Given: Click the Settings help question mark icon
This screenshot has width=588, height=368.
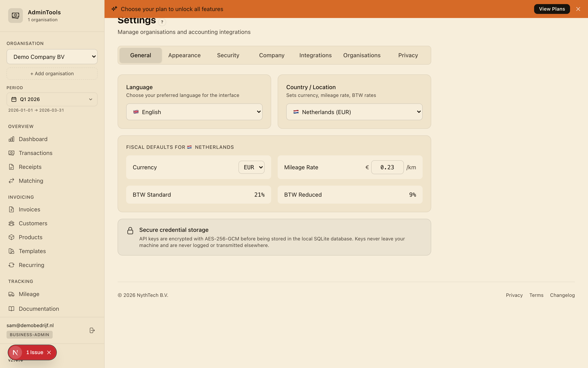Looking at the screenshot, I should (162, 22).
